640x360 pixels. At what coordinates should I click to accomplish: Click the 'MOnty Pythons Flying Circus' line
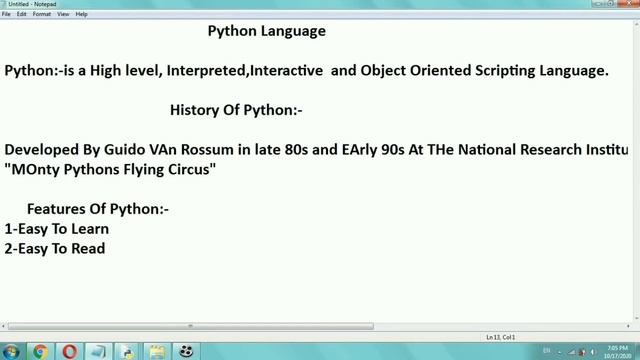point(110,169)
